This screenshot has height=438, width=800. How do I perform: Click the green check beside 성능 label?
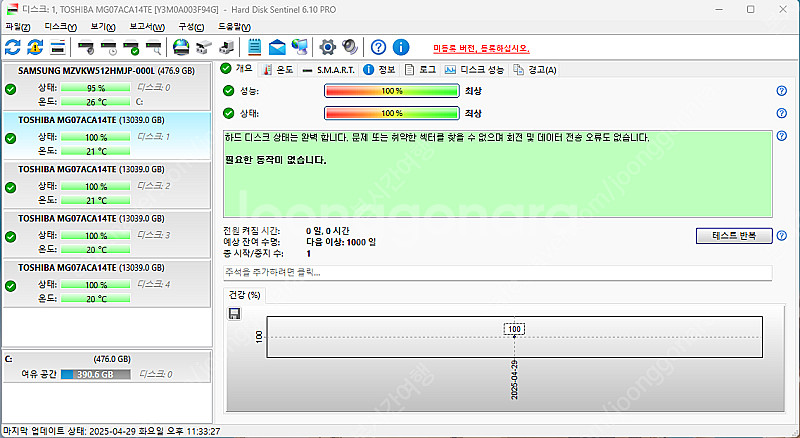229,91
